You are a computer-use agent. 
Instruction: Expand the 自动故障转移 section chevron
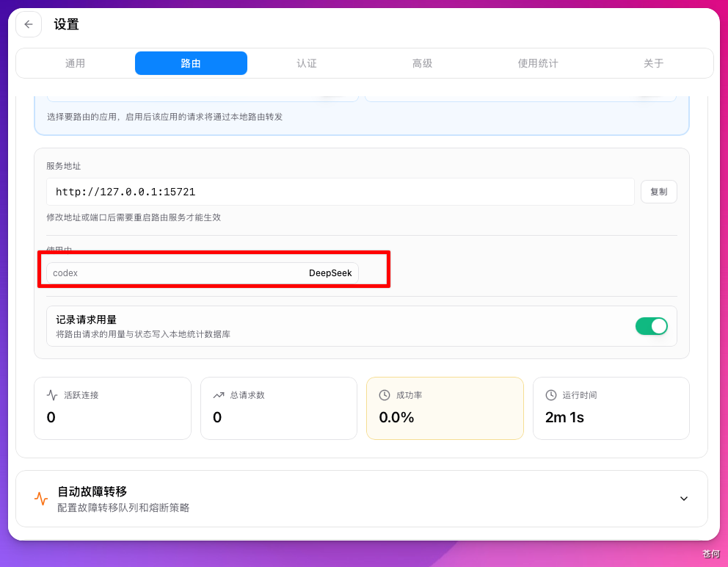(683, 499)
